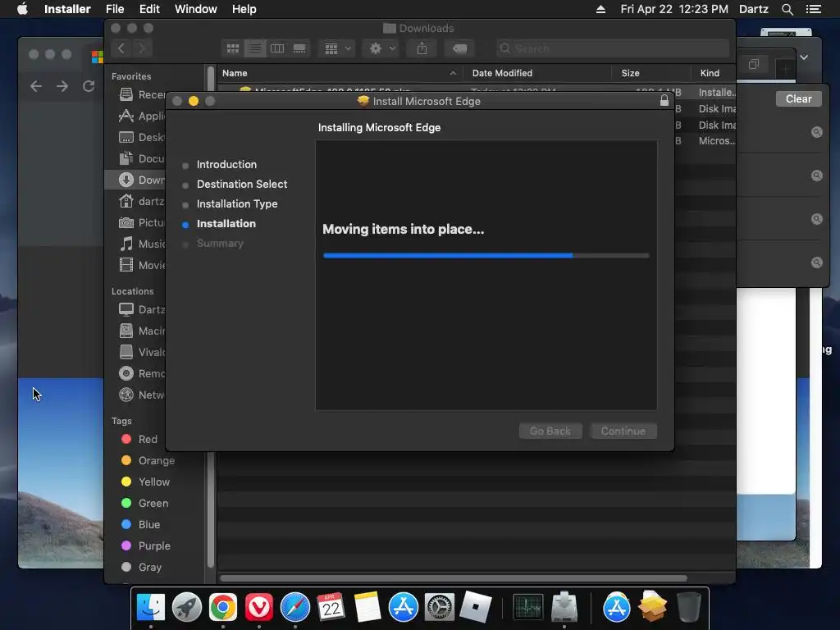The image size is (840, 630).
Task: Open Notes app in the dock
Action: click(x=367, y=607)
